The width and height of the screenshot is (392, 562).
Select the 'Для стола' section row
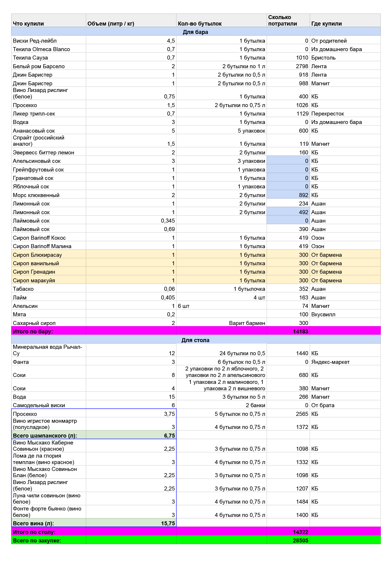196,339
